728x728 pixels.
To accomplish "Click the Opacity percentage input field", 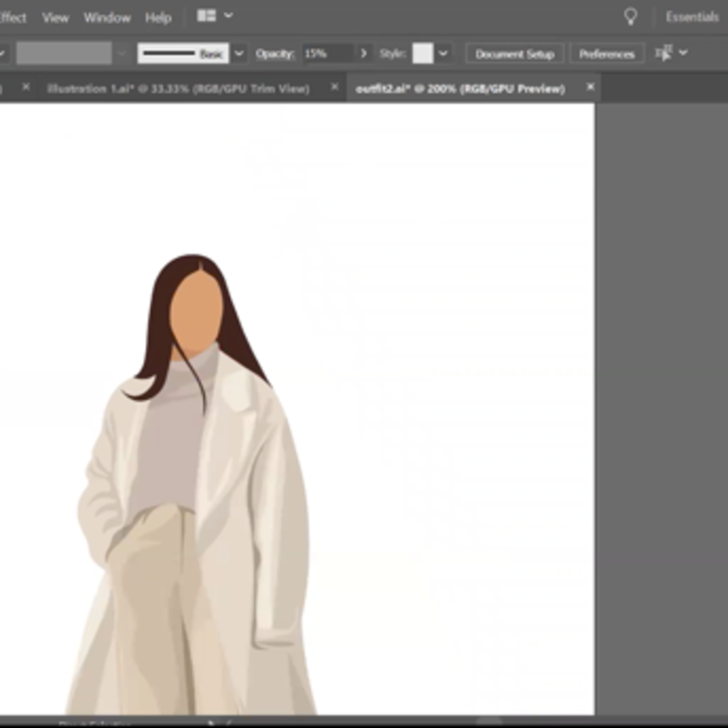I will tap(327, 53).
